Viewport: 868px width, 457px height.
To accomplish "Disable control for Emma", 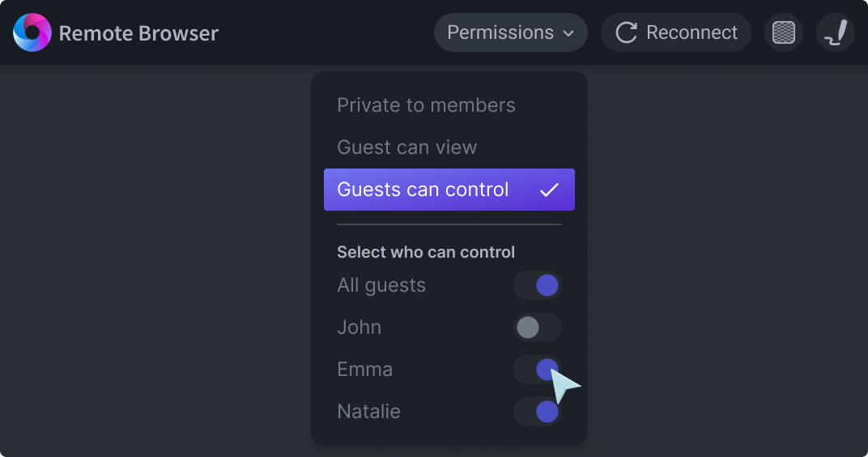I will pyautogui.click(x=537, y=369).
